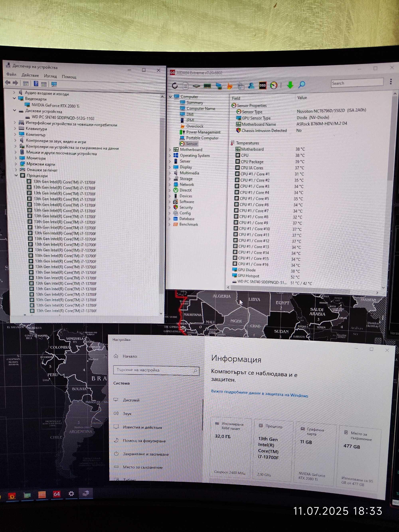Click the Forward arrow in Device Manager toolbar
The width and height of the screenshot is (399, 532).
pyautogui.click(x=15, y=83)
